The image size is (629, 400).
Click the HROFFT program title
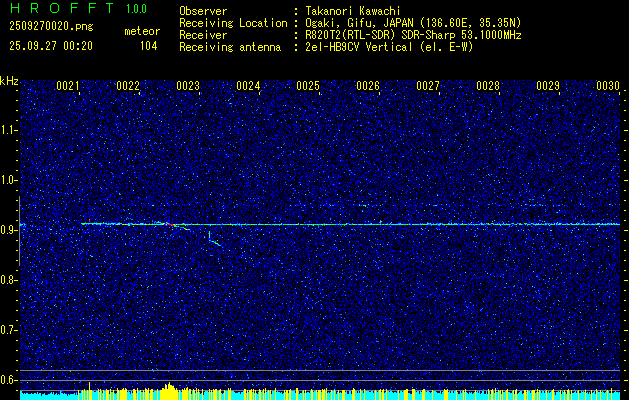[x=62, y=8]
